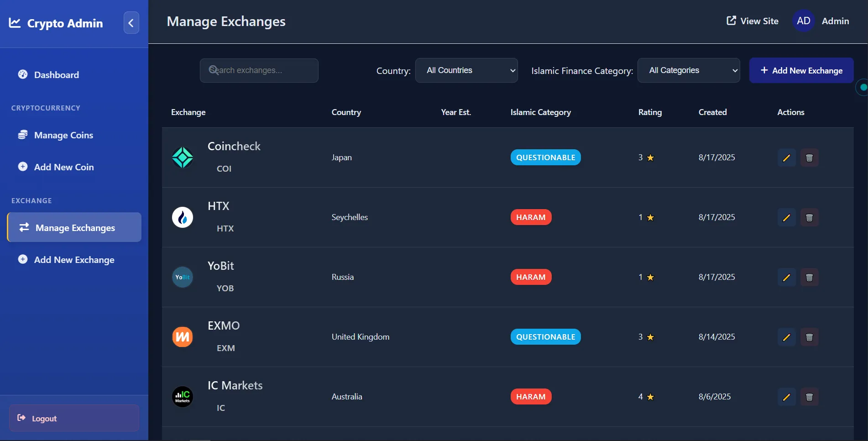Click the AD admin avatar
The image size is (868, 441).
[x=804, y=21]
